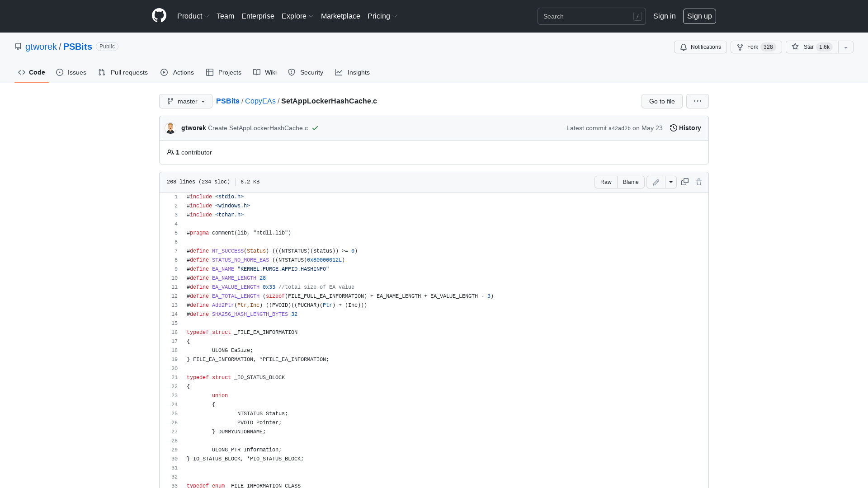Click the bell icon in Notifications
Image resolution: width=868 pixels, height=488 pixels.
click(x=684, y=47)
